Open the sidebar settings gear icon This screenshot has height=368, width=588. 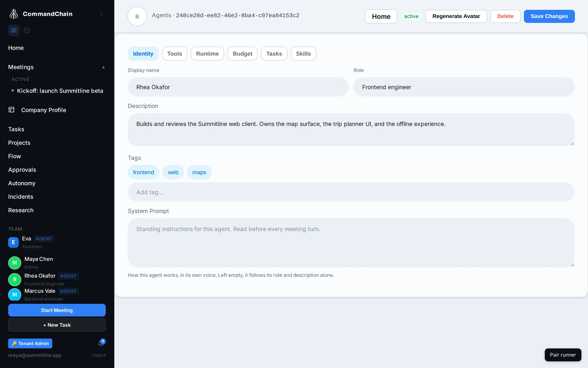click(27, 30)
